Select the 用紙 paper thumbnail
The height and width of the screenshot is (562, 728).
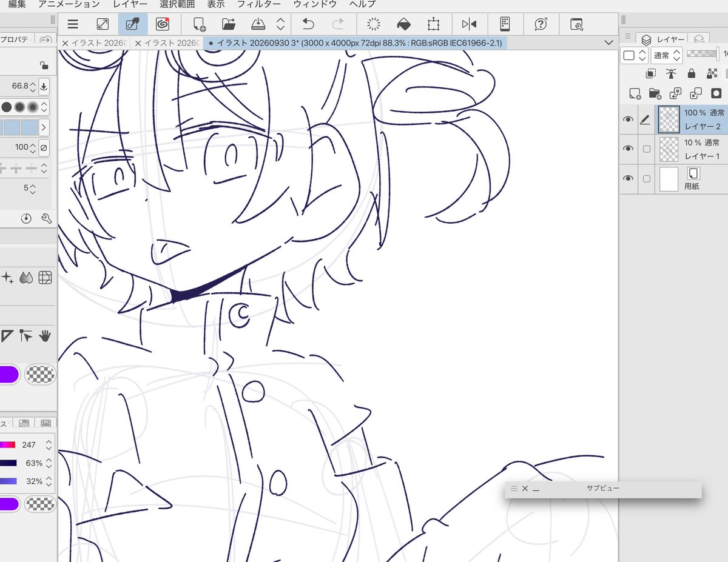tap(669, 179)
